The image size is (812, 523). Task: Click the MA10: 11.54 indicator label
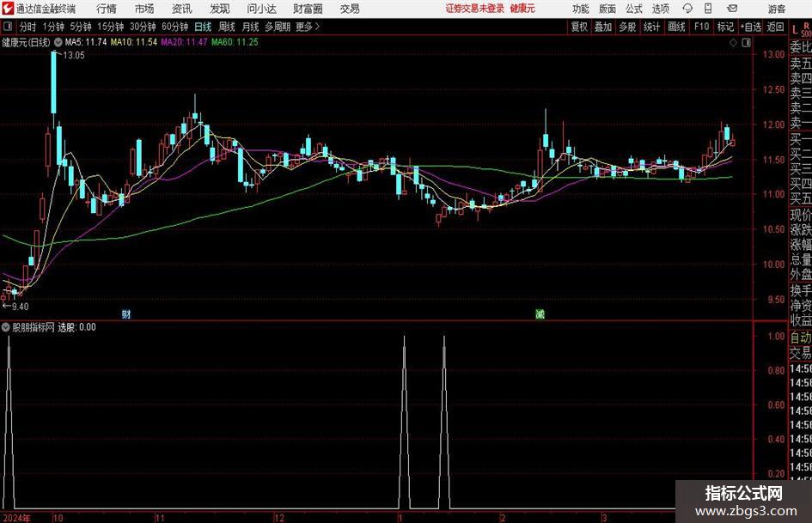click(x=133, y=42)
